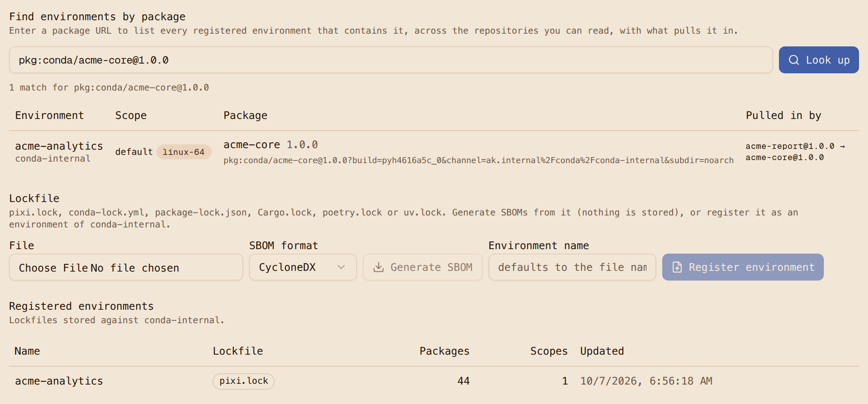Click the 'default' scope label
The width and height of the screenshot is (868, 404).
tap(134, 152)
